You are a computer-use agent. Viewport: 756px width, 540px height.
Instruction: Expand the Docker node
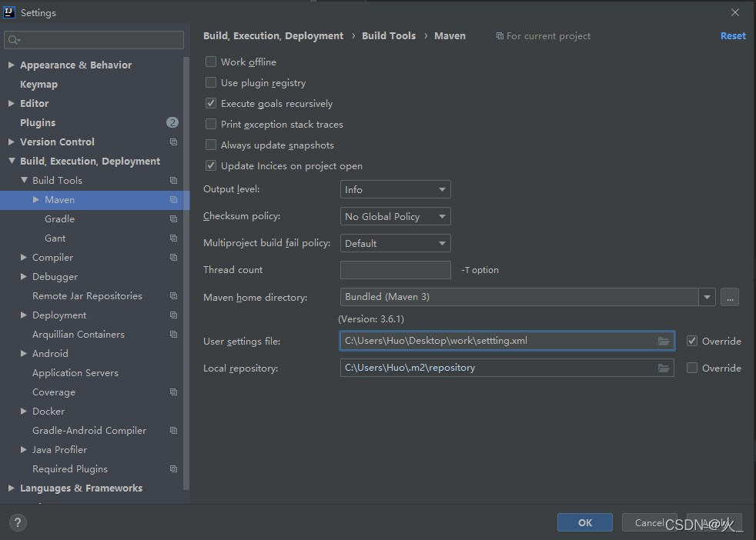24,411
